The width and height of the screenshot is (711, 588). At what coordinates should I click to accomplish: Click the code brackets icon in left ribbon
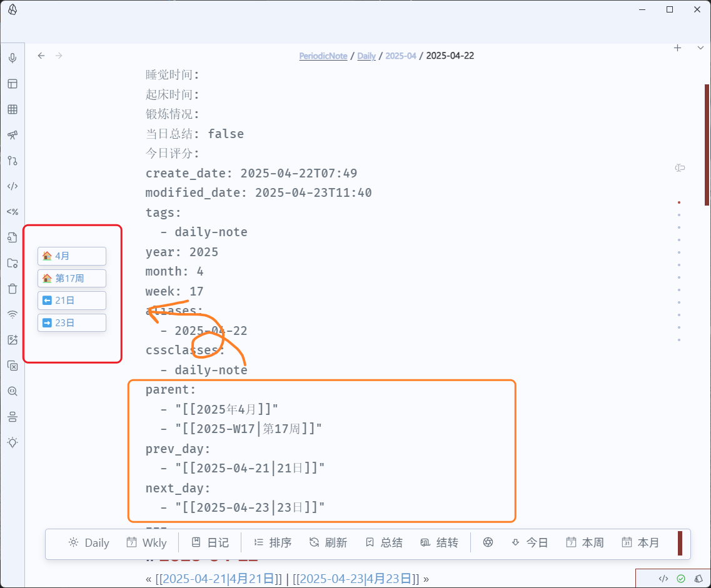pyautogui.click(x=13, y=186)
